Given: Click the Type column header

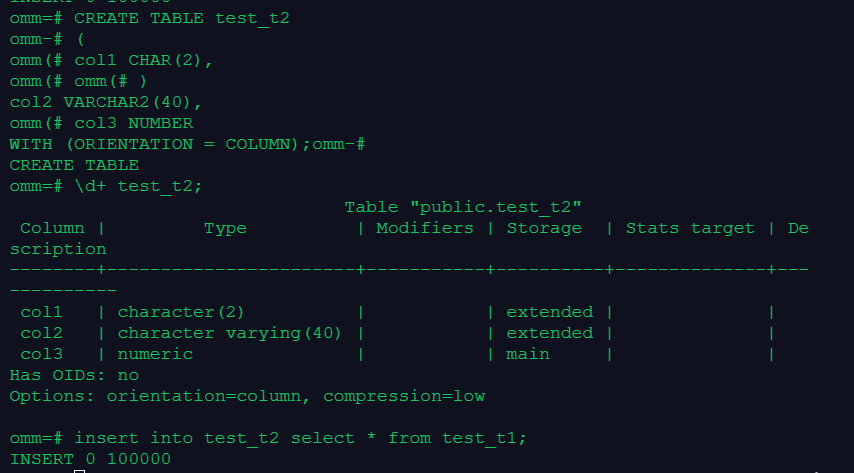Looking at the screenshot, I should point(225,229).
